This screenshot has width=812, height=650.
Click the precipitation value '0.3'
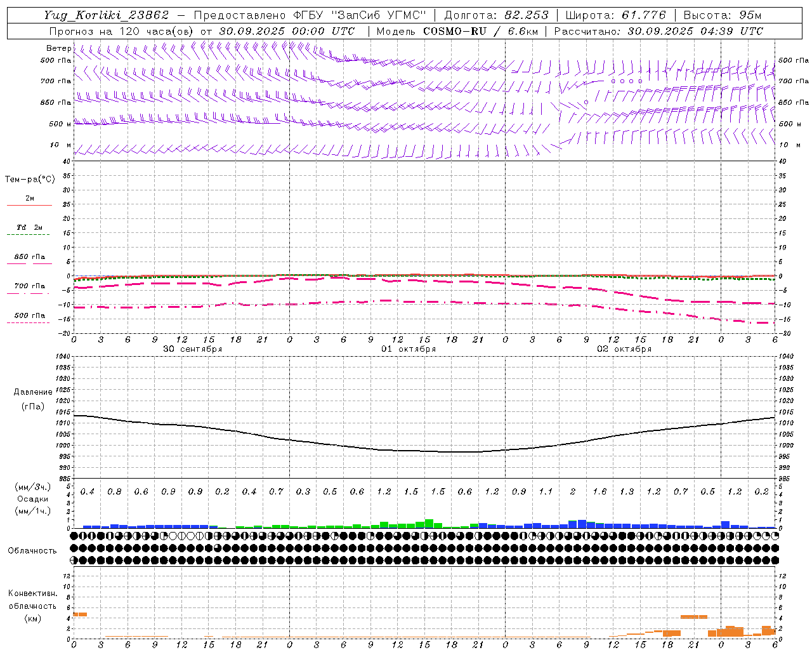[x=303, y=492]
